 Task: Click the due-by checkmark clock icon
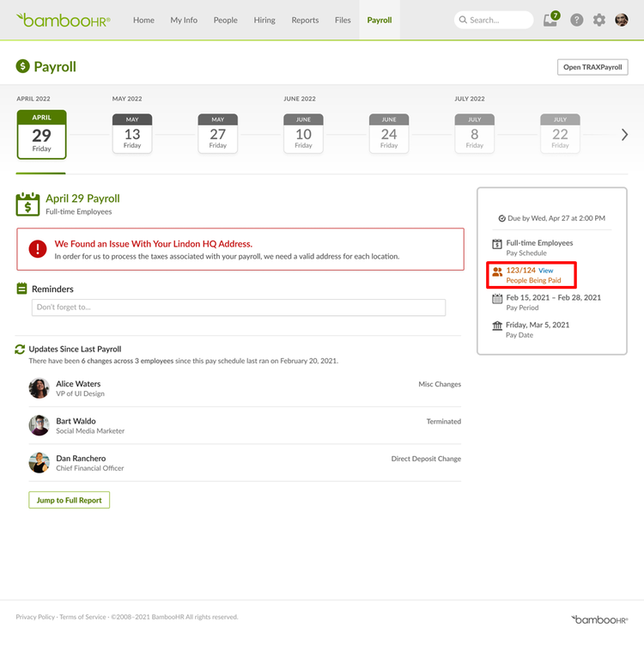point(501,218)
